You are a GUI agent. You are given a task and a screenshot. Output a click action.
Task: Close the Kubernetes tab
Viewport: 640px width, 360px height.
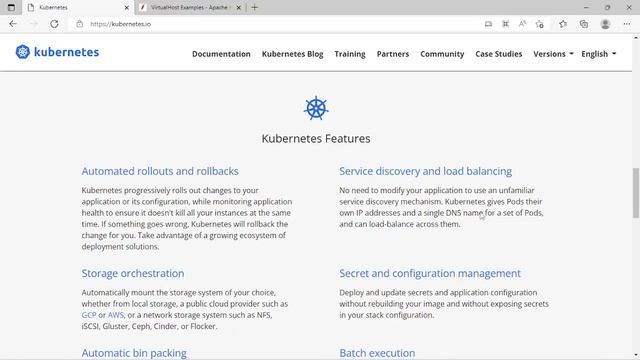point(127,7)
